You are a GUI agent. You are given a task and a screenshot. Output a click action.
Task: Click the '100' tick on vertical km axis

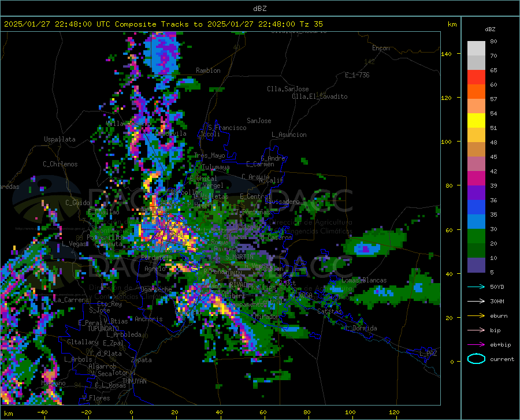[446, 142]
